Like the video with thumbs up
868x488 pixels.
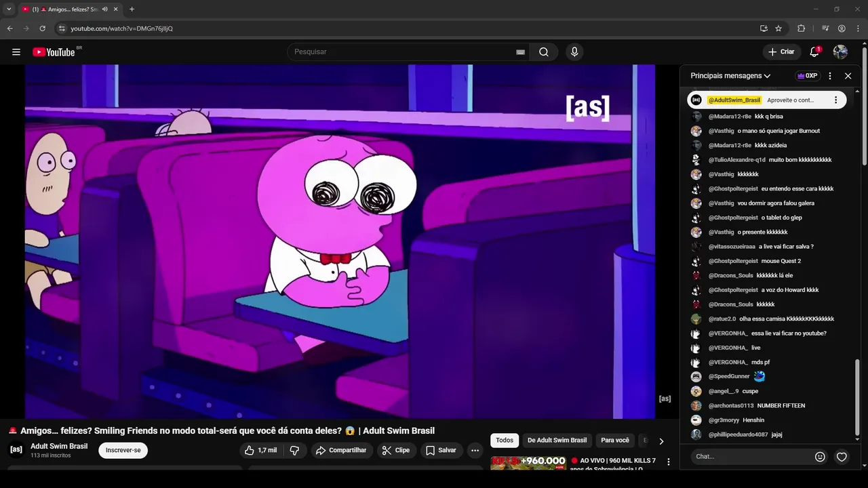[261, 450]
